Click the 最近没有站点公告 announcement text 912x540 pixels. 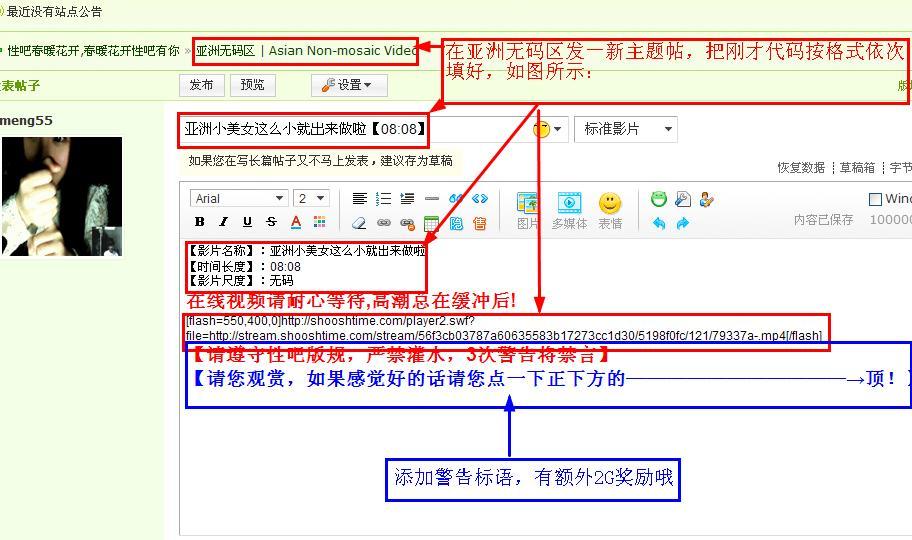tap(54, 11)
